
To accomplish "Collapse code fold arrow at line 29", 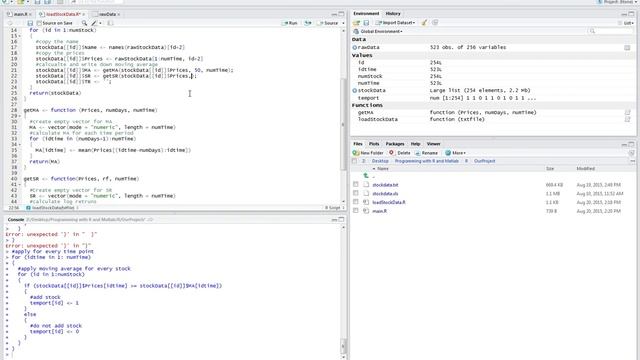I will [20, 116].
